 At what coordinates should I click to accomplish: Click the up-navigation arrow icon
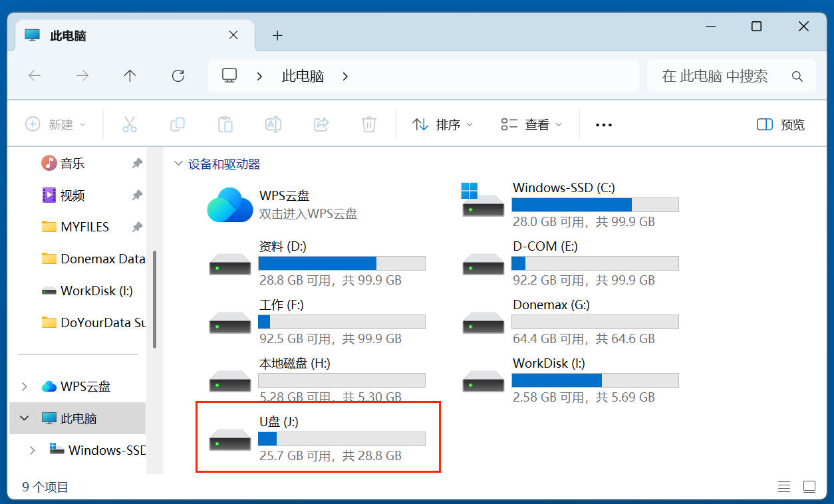click(130, 76)
